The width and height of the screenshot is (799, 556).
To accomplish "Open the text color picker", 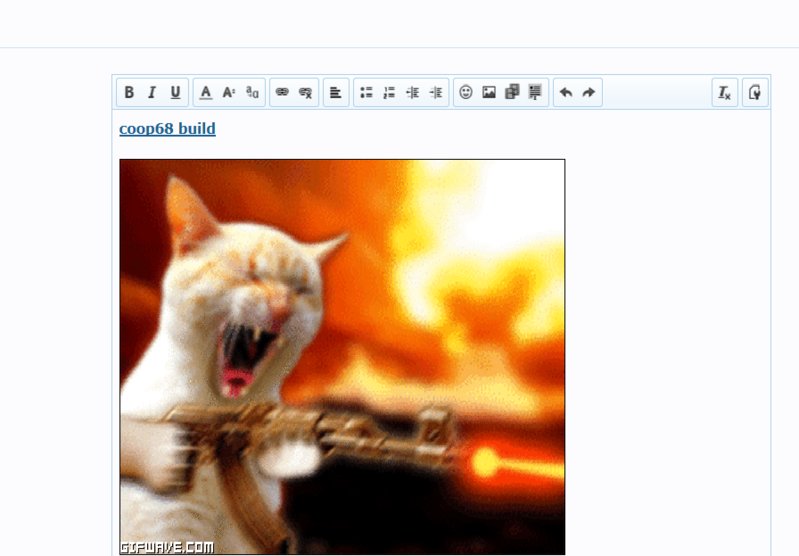I will [x=206, y=93].
